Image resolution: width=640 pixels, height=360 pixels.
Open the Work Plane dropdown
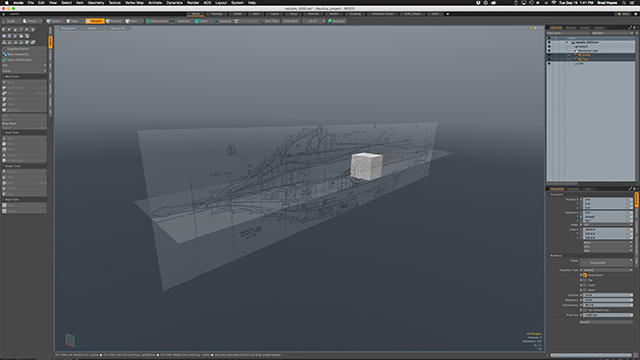coord(270,21)
